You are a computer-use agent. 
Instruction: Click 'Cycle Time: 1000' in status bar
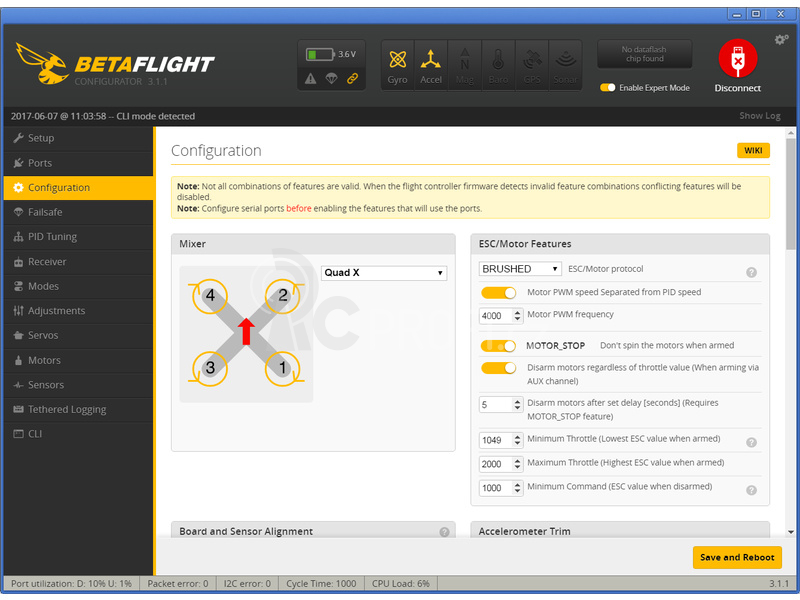coord(321,584)
